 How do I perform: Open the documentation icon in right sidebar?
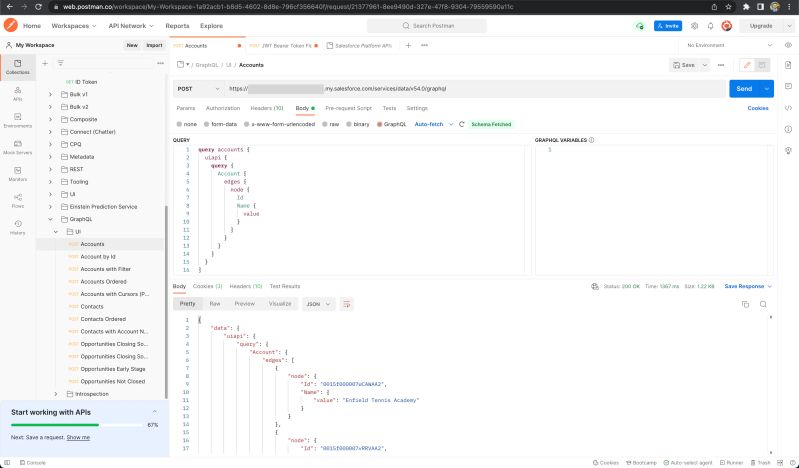click(788, 65)
